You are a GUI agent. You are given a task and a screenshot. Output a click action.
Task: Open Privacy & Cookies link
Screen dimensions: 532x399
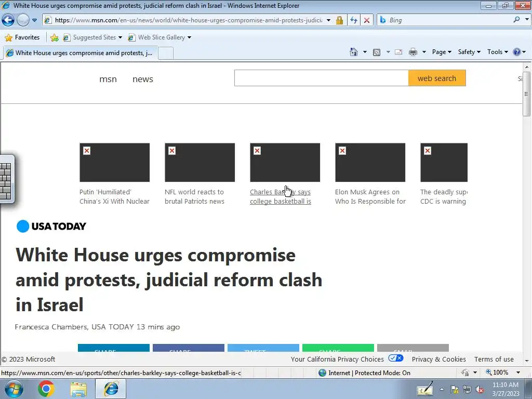click(x=438, y=359)
